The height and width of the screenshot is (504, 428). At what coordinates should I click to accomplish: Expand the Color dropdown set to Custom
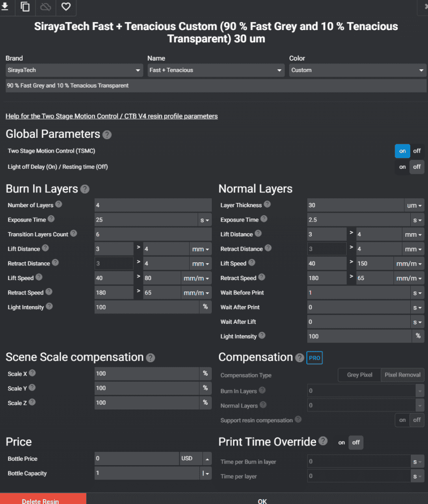point(358,70)
